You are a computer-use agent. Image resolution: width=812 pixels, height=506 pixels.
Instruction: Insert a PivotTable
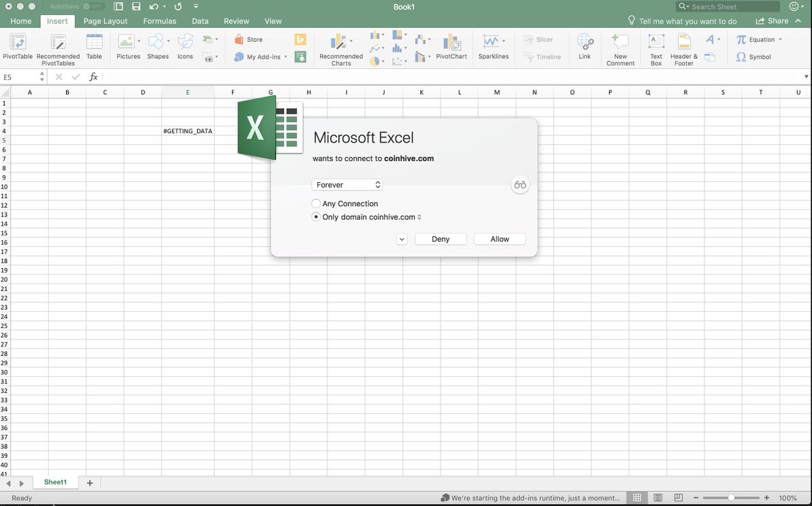[x=18, y=47]
